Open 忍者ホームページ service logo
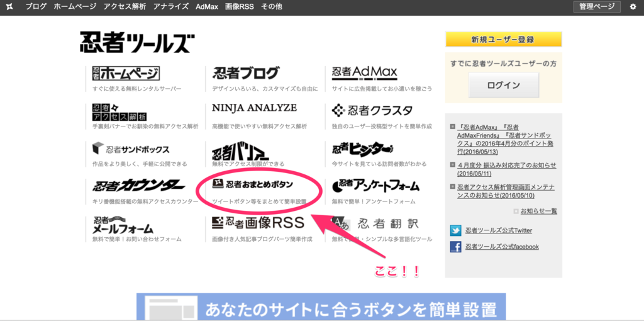Viewport: 644px width, 321px height. (126, 74)
